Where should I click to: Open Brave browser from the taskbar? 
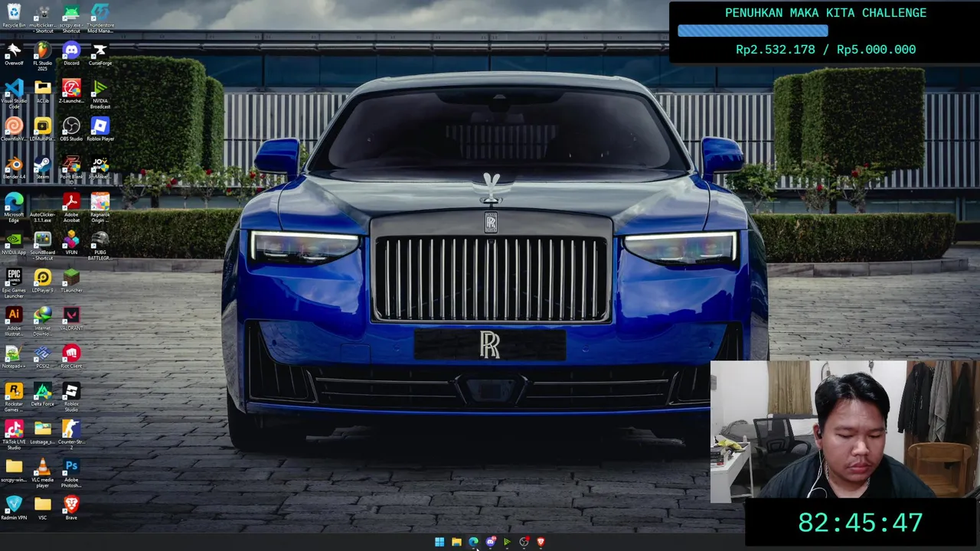coord(541,542)
